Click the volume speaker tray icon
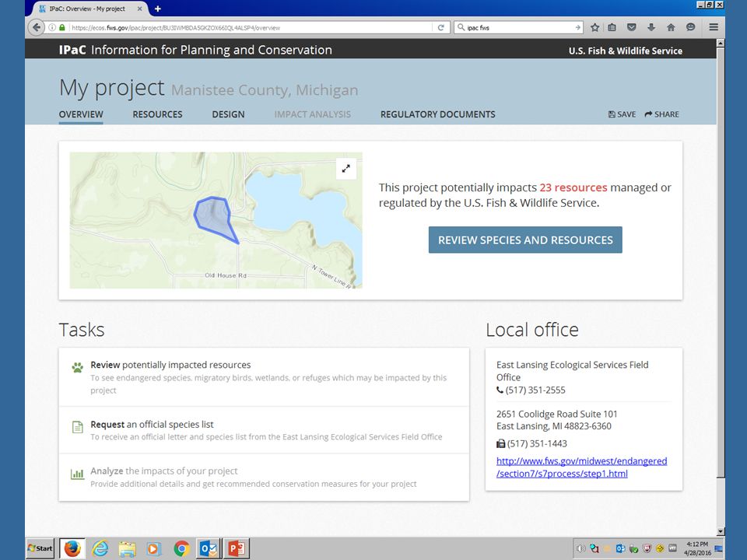 pos(580,548)
